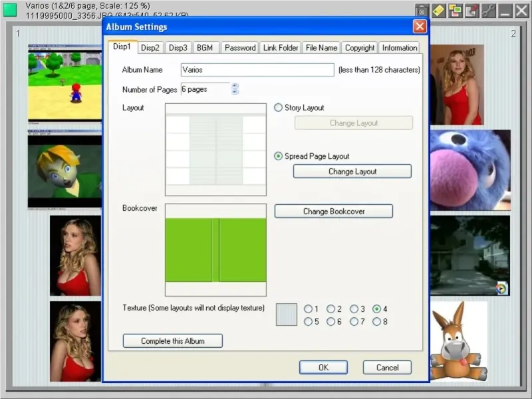Open the BGM tab
The image size is (532, 399).
(x=205, y=48)
